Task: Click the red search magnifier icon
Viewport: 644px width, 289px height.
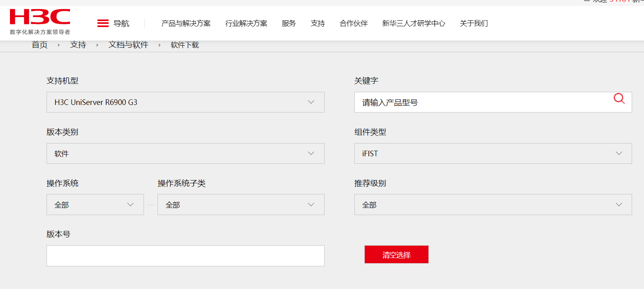Action: coord(619,99)
